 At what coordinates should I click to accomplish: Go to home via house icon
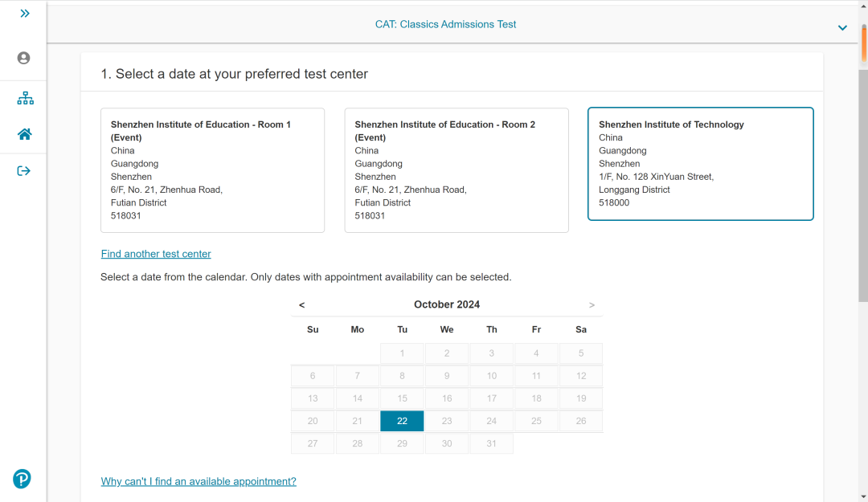click(24, 134)
